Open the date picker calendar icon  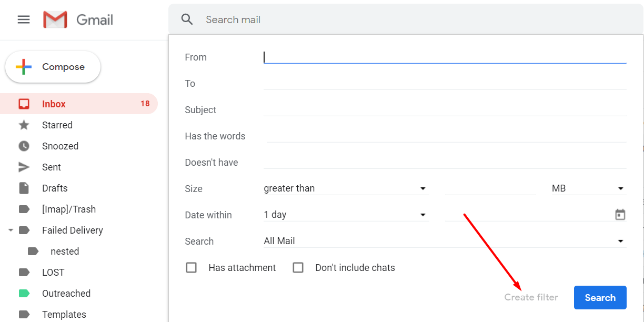coord(620,215)
